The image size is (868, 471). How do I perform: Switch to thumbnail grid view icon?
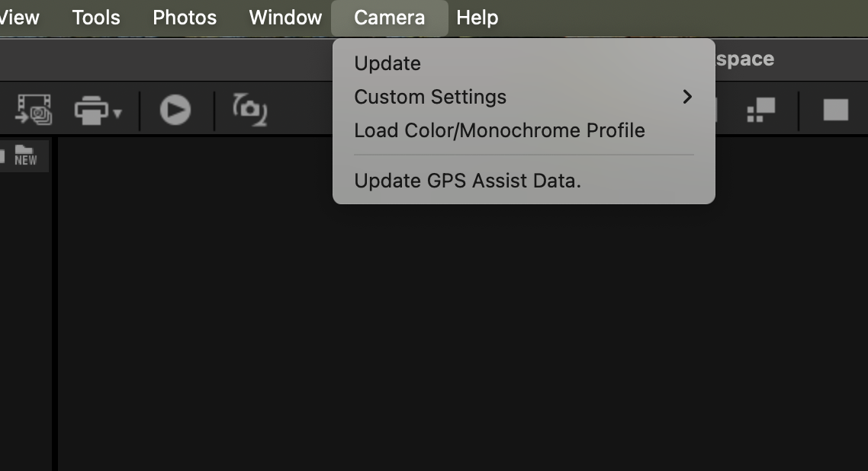(760, 109)
